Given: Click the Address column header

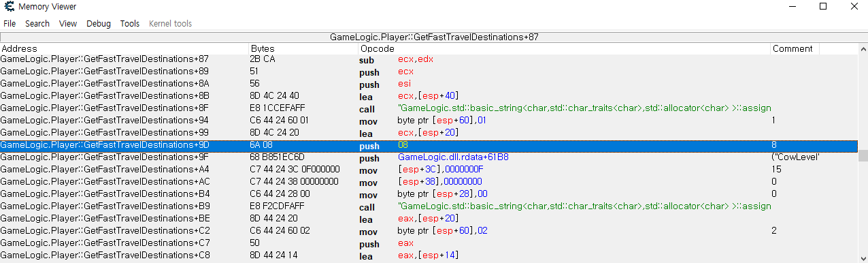Looking at the screenshot, I should pos(124,49).
